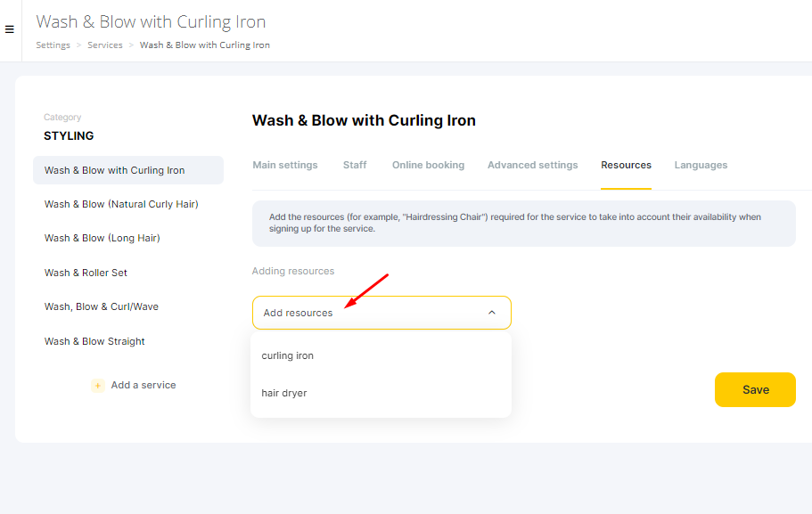812x514 pixels.
Task: Collapse the Add resources dropdown chevron
Action: [491, 313]
